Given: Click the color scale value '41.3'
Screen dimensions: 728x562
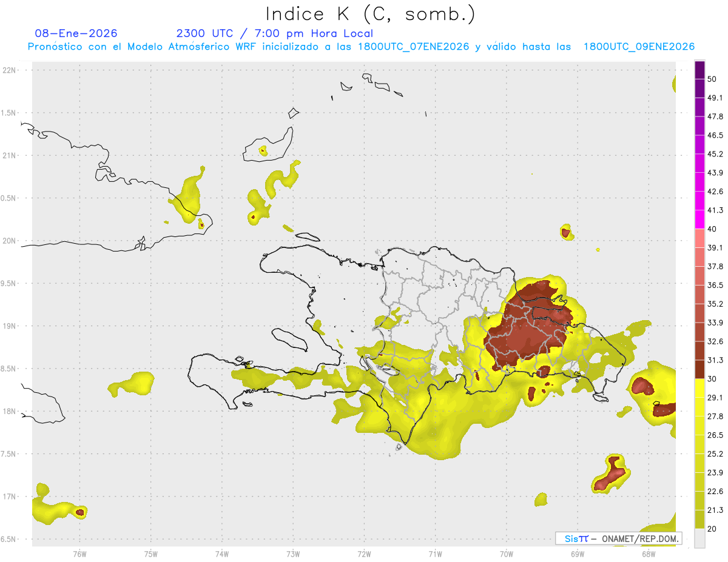Looking at the screenshot, I should click(x=715, y=210).
